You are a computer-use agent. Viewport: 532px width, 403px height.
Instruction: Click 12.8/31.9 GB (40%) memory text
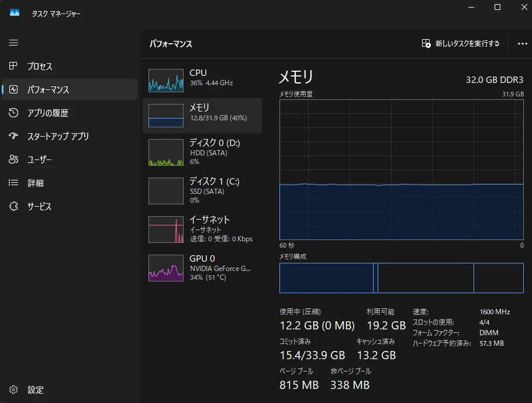click(x=219, y=118)
